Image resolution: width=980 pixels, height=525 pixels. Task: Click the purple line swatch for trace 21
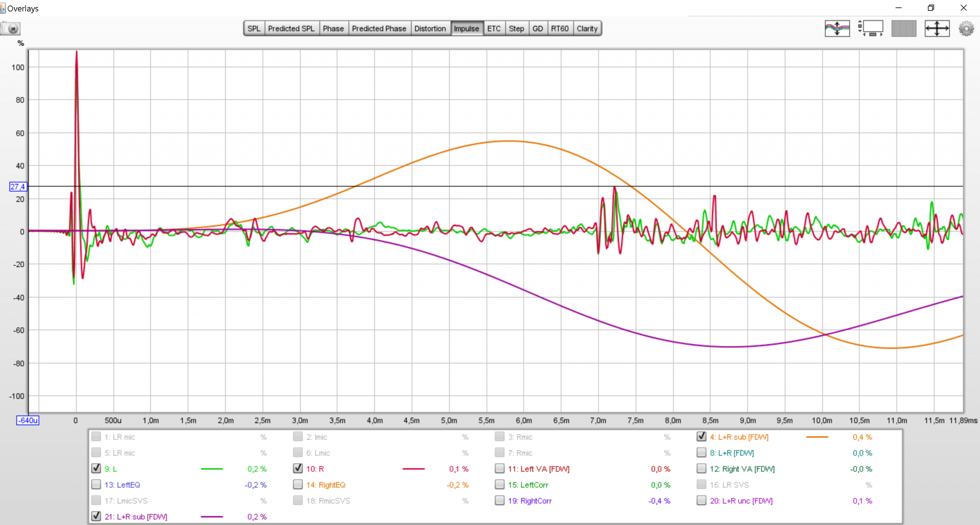212,517
